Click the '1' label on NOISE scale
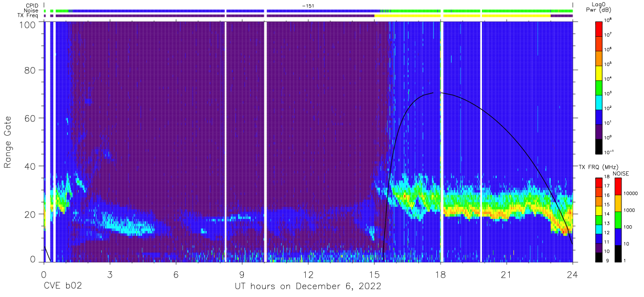Screen dimensions: 644x297 pyautogui.click(x=626, y=260)
